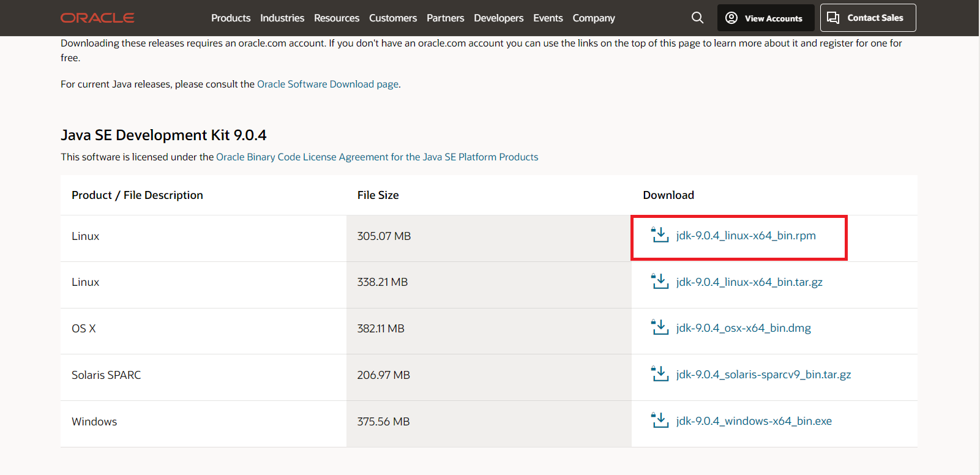
Task: Select the Java SE Development Kit 9.0.4 heading
Action: [163, 135]
